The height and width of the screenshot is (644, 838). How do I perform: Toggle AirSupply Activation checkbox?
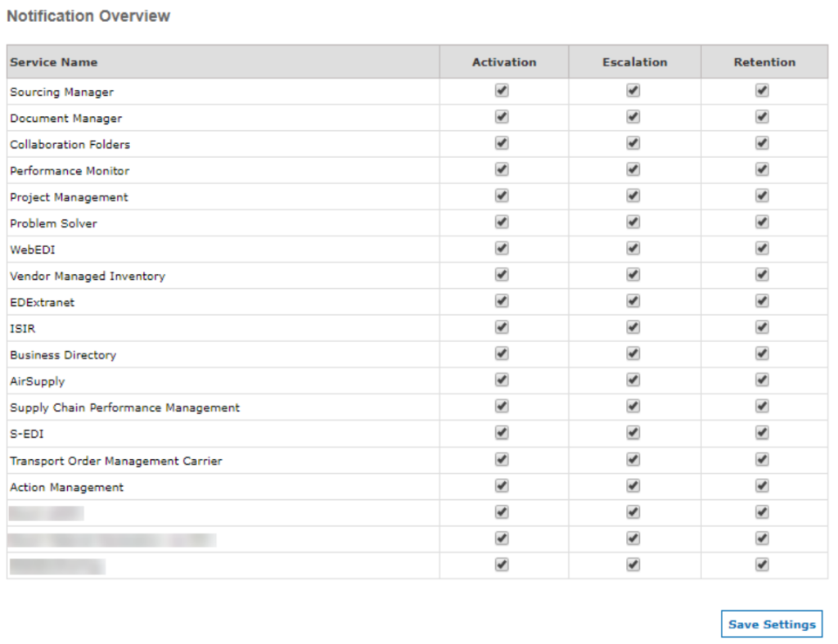click(x=502, y=380)
